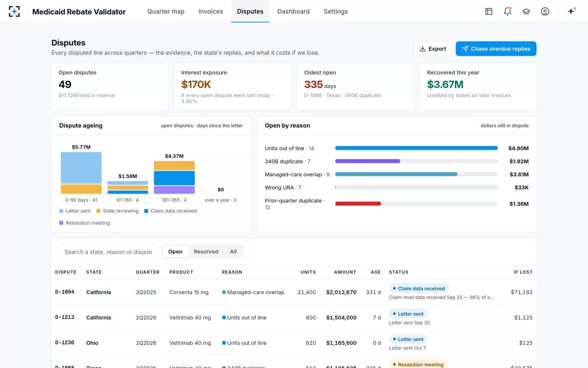Open the Settings tab

click(336, 11)
